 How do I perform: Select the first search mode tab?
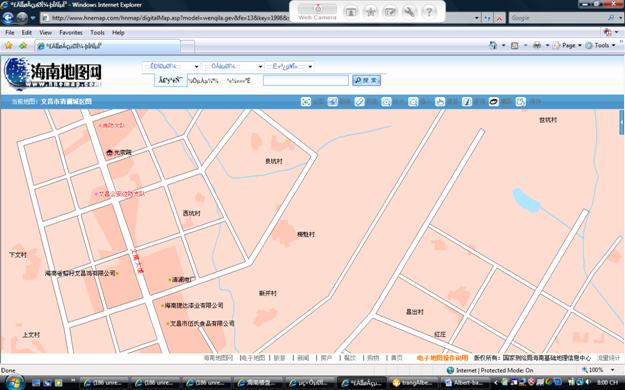tap(170, 80)
